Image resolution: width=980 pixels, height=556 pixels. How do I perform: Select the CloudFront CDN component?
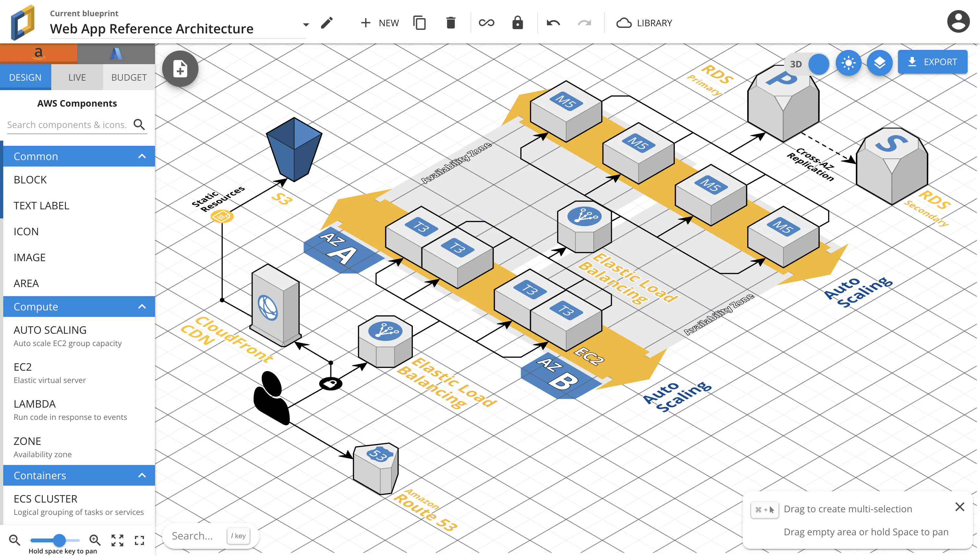tap(275, 306)
